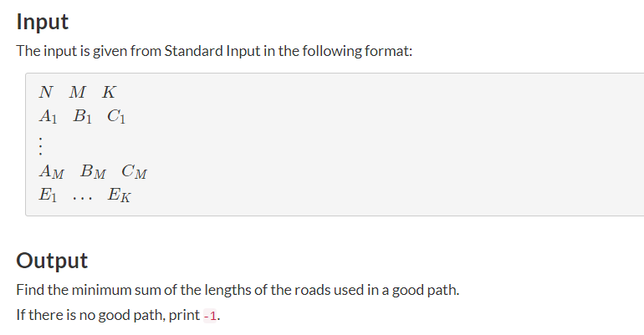
Task: Click empty area inside the gray format box
Action: click(x=370, y=144)
